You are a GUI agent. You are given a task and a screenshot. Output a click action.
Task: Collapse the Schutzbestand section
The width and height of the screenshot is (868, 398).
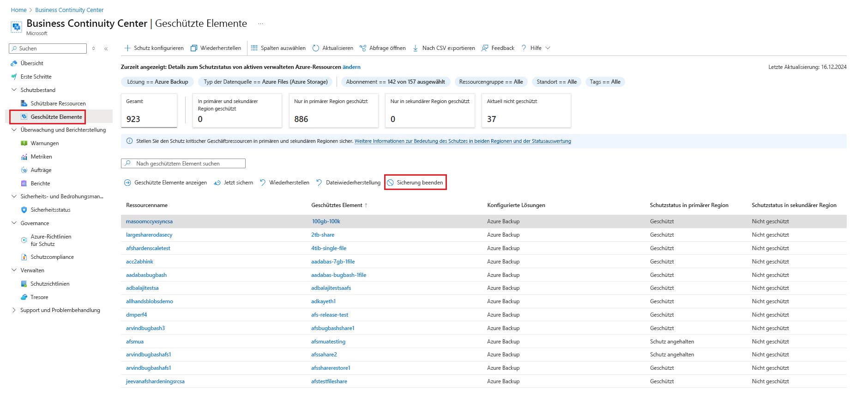(14, 90)
